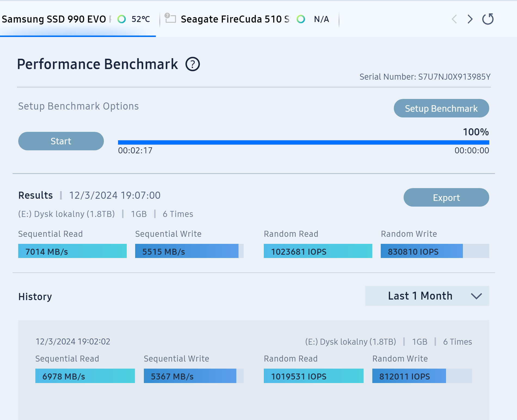The image size is (517, 420).
Task: Open Setup Benchmark options
Action: click(x=441, y=108)
